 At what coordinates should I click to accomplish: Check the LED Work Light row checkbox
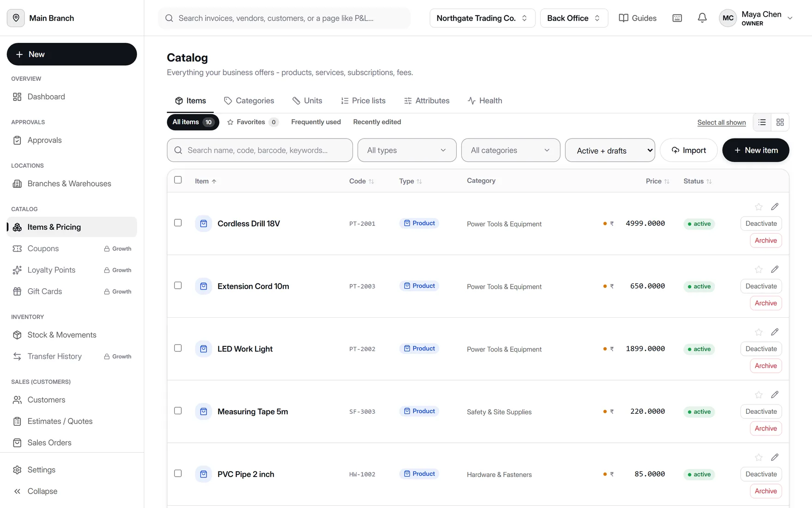coord(178,348)
